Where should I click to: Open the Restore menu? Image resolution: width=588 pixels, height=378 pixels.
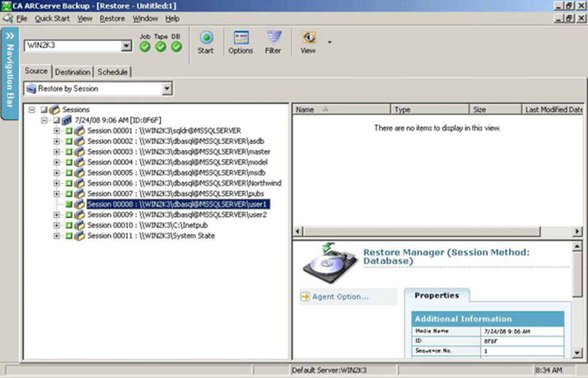pos(112,18)
